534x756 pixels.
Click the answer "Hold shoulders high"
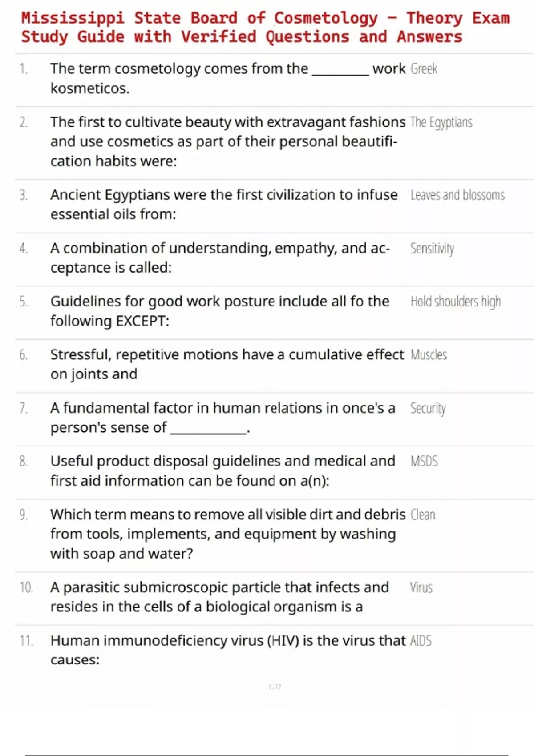(x=455, y=302)
